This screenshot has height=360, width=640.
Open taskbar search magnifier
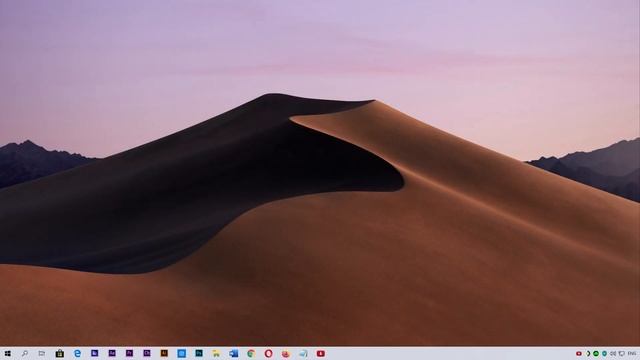click(x=24, y=353)
